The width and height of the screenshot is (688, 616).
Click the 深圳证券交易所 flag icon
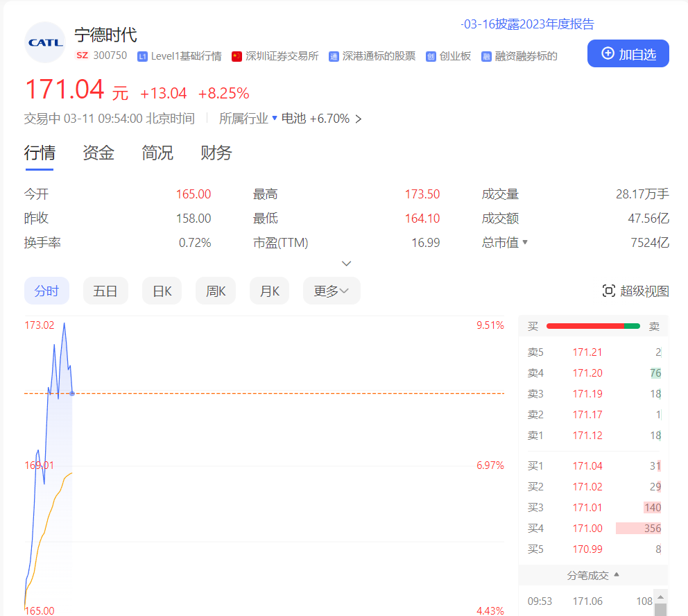237,56
